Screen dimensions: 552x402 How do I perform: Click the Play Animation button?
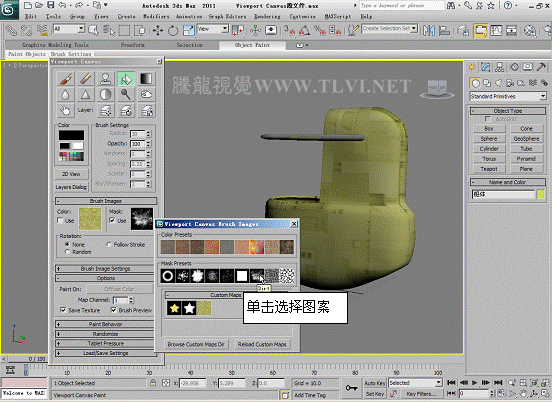click(x=474, y=382)
